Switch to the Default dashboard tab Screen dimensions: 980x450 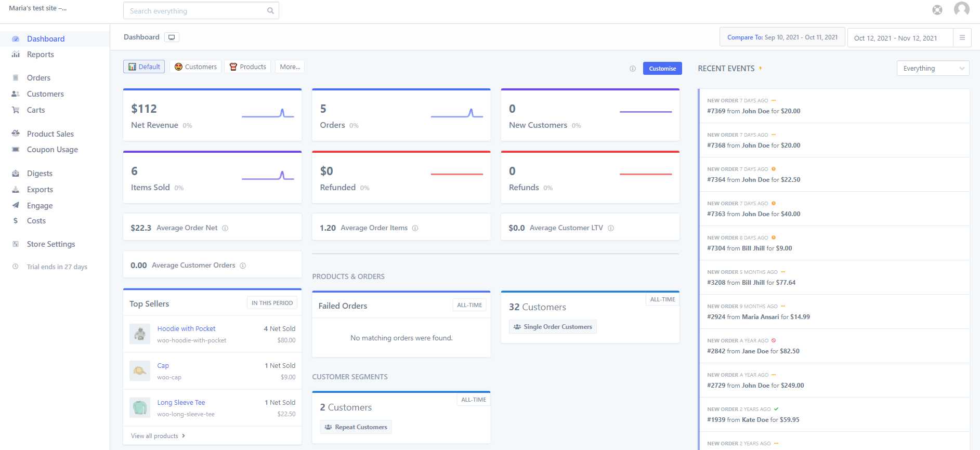(x=144, y=67)
